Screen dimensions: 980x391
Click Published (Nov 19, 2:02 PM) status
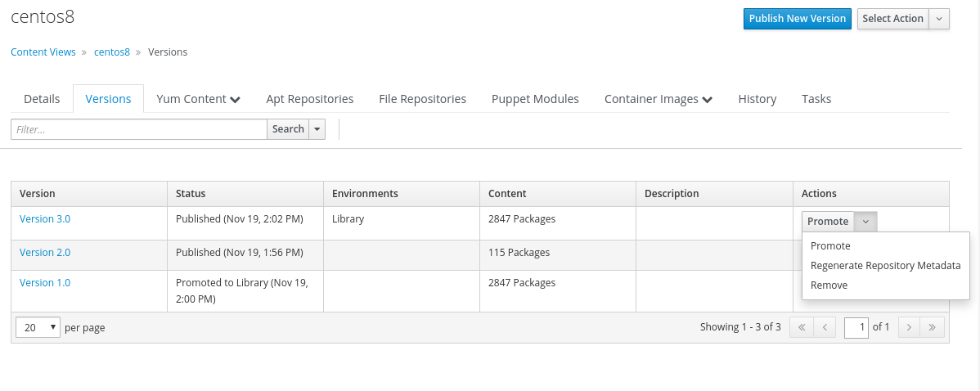[240, 218]
